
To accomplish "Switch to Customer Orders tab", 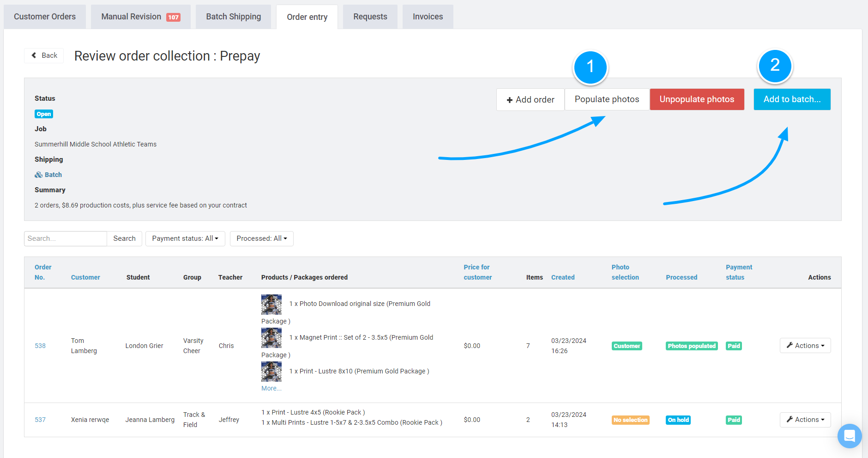I will point(45,17).
